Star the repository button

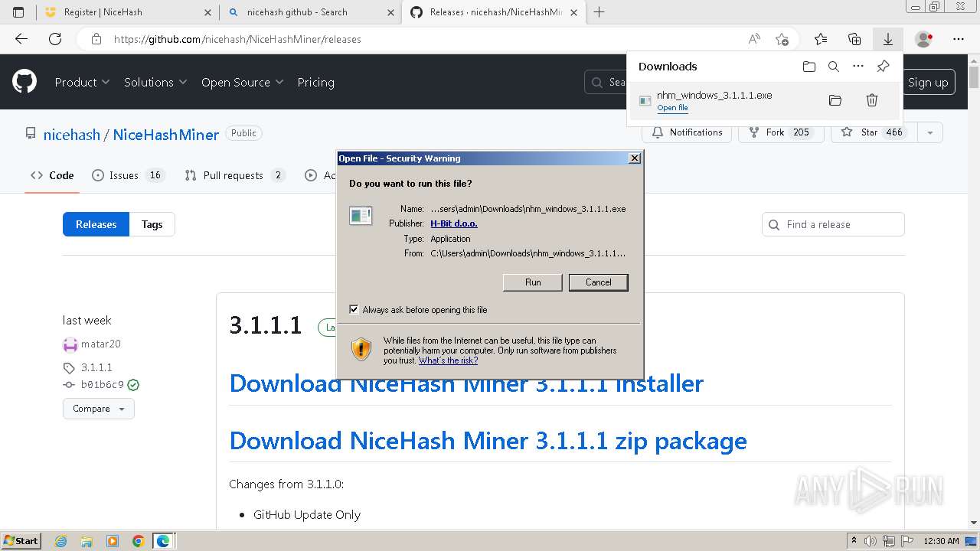click(874, 132)
